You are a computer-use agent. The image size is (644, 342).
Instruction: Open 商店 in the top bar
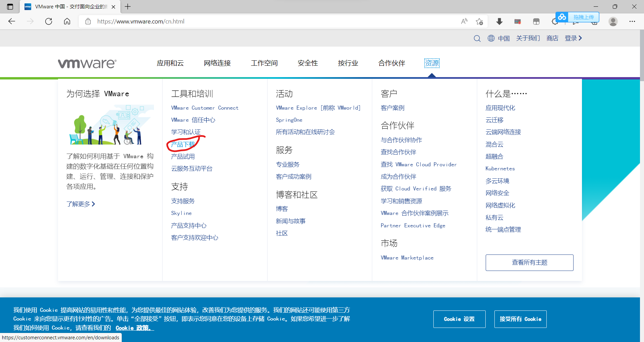(x=552, y=38)
